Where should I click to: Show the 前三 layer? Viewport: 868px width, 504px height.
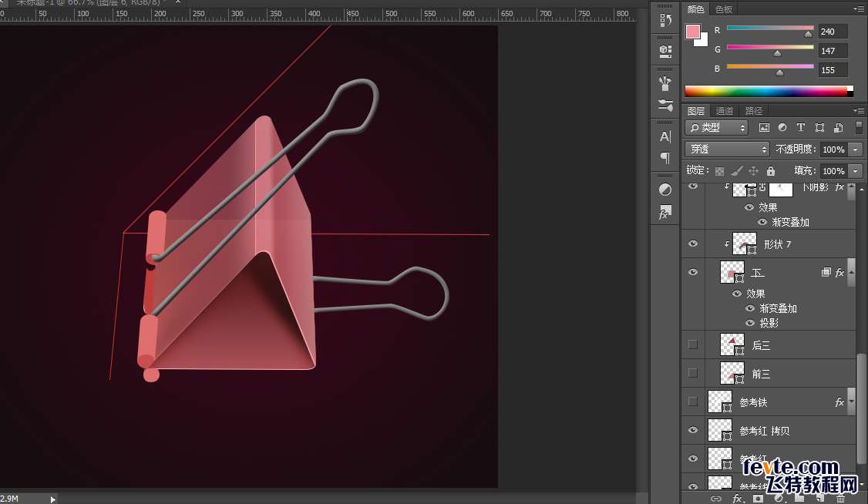coord(692,373)
